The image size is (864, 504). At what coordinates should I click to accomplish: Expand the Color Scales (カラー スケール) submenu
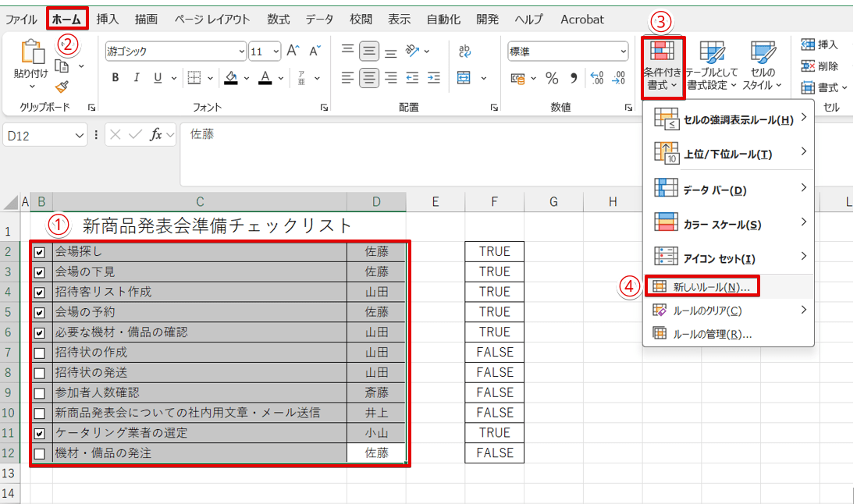click(728, 224)
